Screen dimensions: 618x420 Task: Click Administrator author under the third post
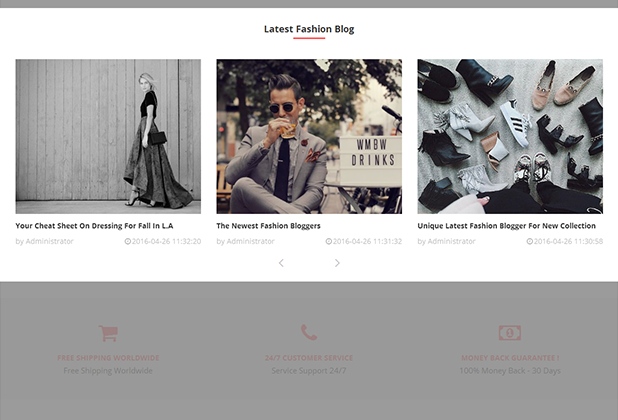tap(451, 242)
